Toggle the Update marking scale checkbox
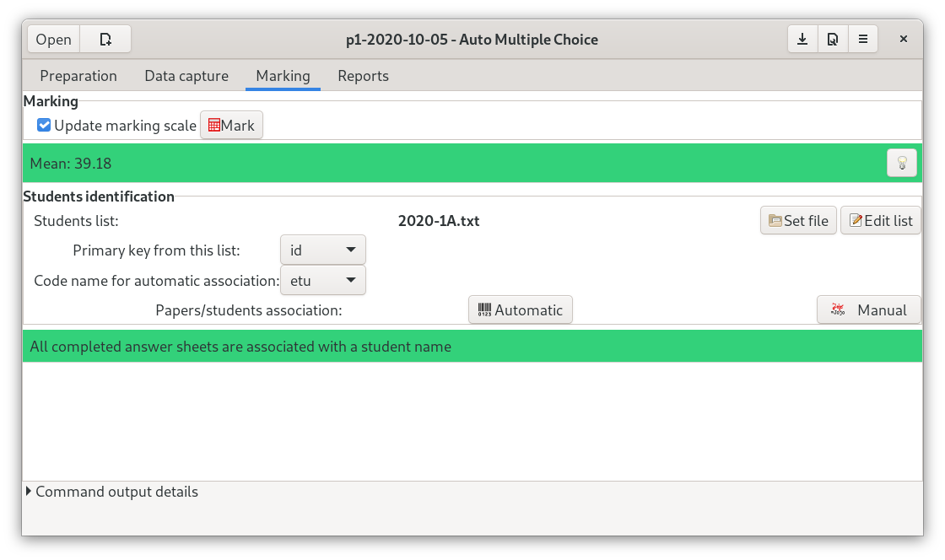The image size is (945, 560). point(45,126)
